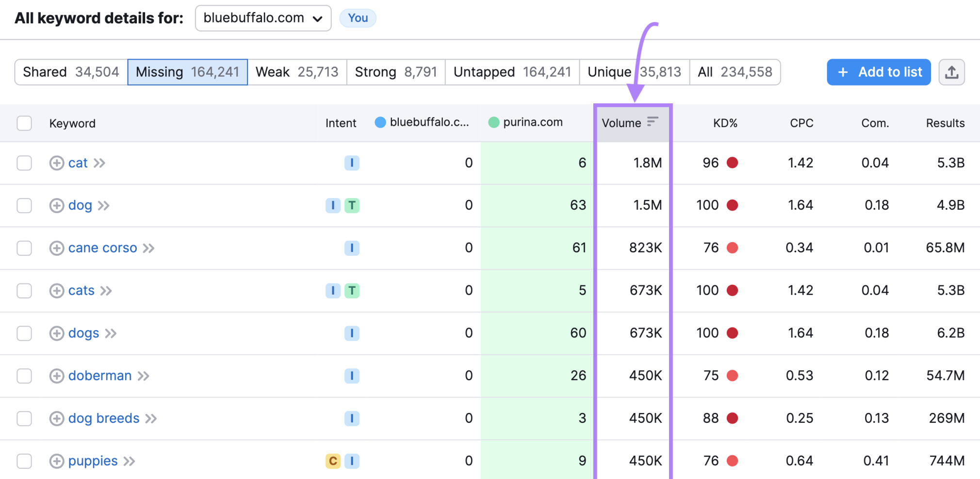Open the bluebuffalo.com domain dropdown
This screenshot has width=980, height=479.
click(263, 18)
